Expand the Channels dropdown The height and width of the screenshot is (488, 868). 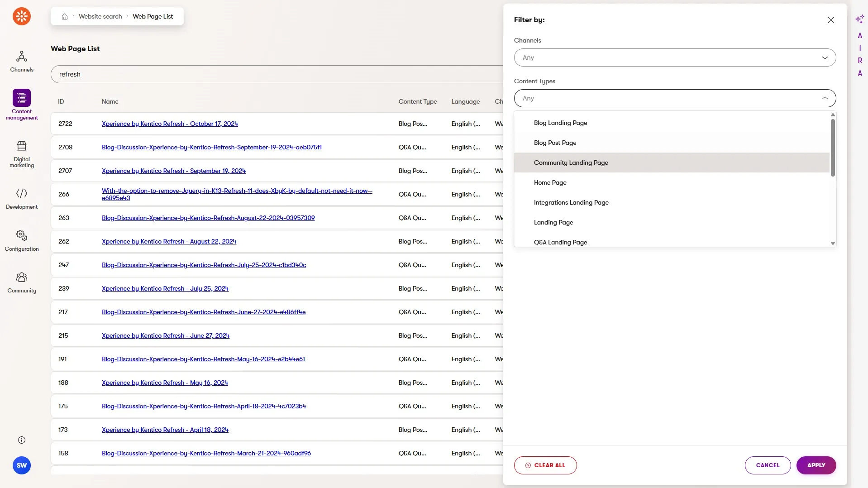point(675,57)
